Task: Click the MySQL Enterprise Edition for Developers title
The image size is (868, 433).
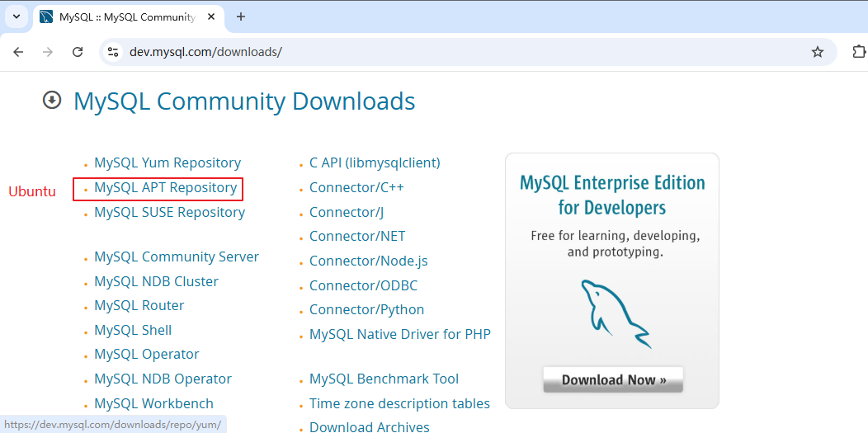Action: click(x=612, y=195)
